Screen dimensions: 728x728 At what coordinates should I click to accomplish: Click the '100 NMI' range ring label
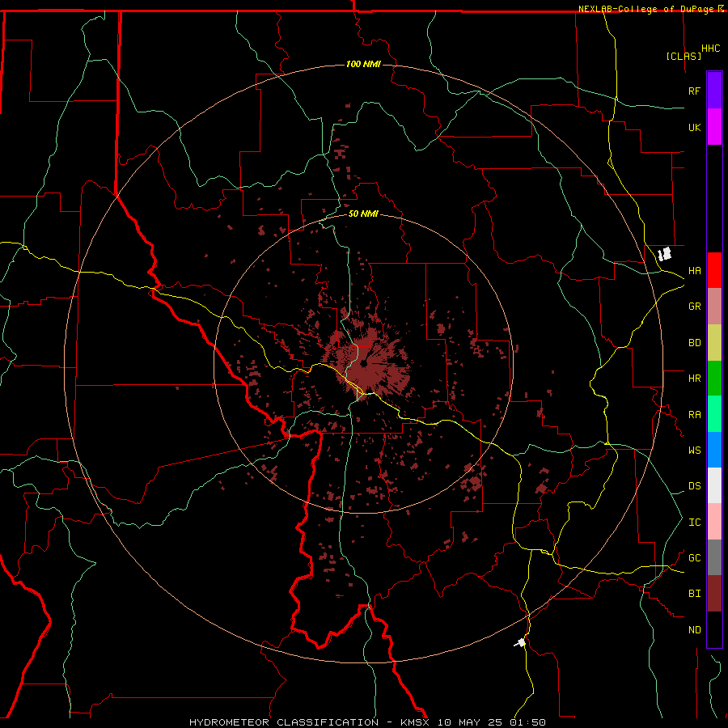[x=363, y=64]
